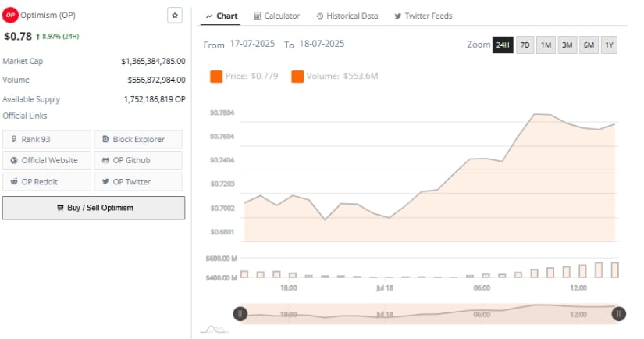Screen dimensions: 644x339
Task: Visit the Official Website link
Action: [x=46, y=160]
